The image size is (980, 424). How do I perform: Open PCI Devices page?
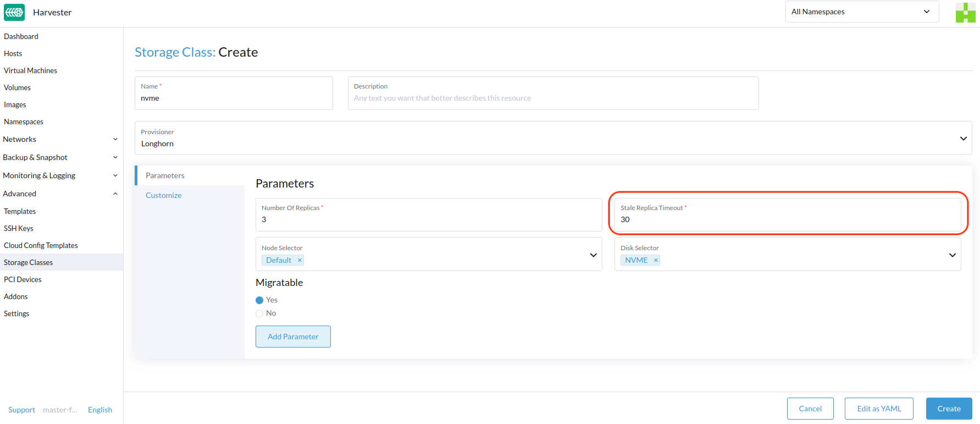coord(61,279)
